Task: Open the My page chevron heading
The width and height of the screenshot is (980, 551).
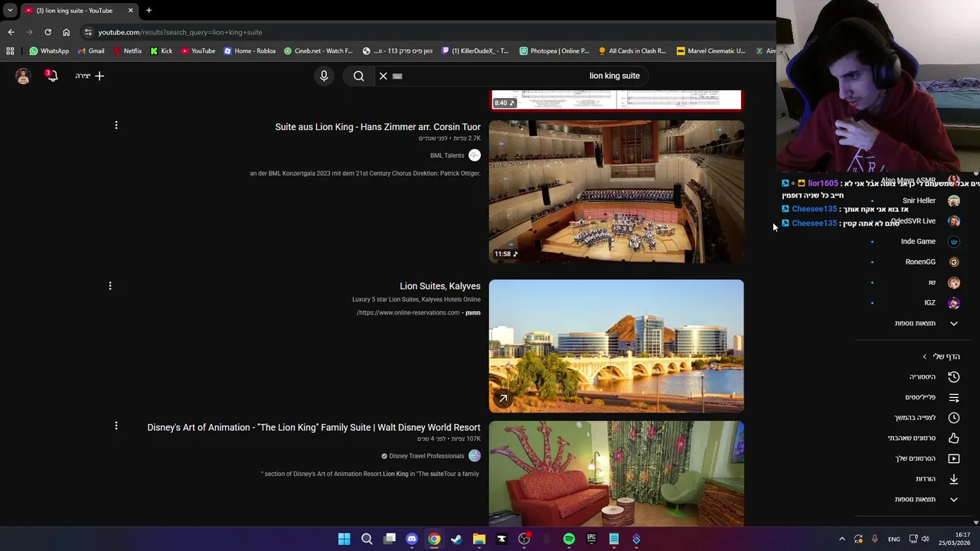Action: point(941,357)
